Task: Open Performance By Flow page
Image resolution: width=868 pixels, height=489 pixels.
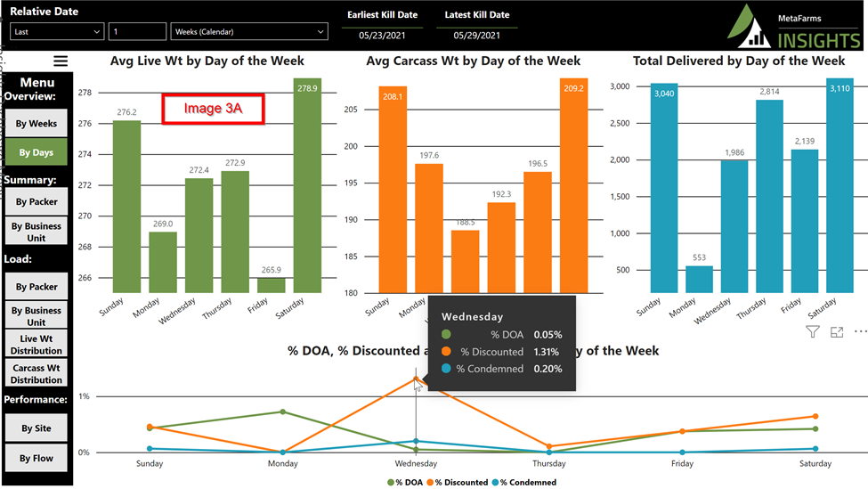Action: point(36,458)
